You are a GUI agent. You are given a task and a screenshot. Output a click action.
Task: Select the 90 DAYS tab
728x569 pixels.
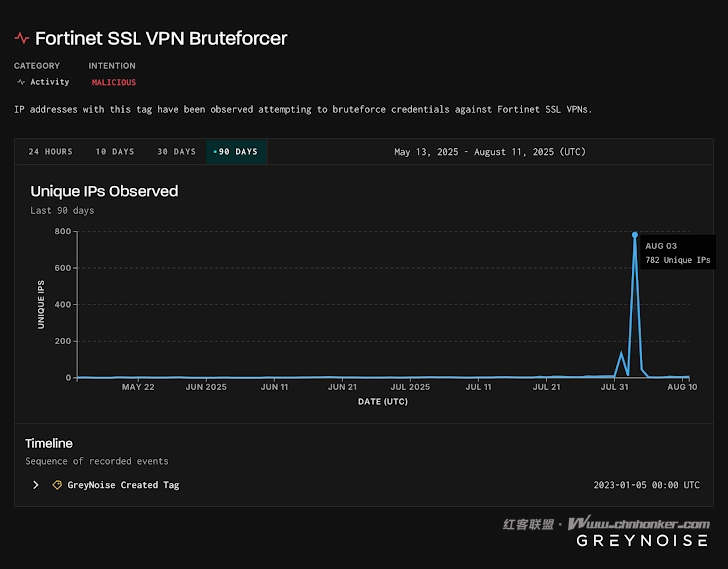pyautogui.click(x=236, y=152)
